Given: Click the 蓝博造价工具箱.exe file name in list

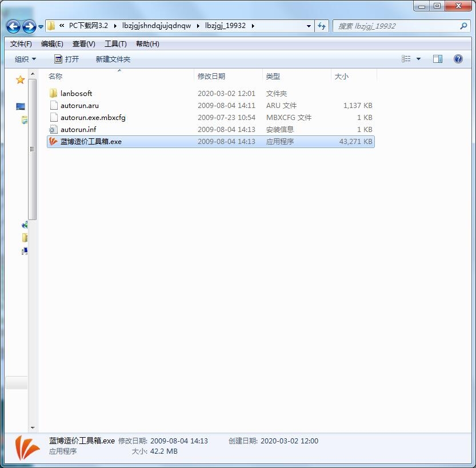Looking at the screenshot, I should [91, 142].
